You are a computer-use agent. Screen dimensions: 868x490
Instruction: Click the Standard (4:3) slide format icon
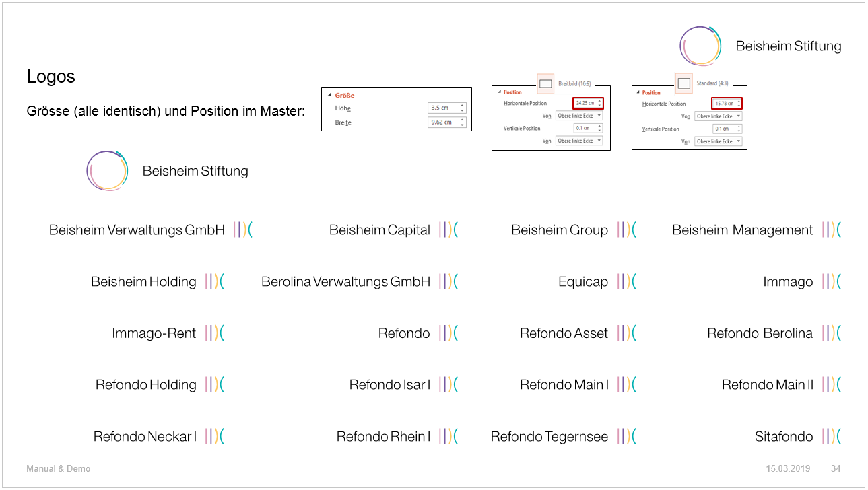pyautogui.click(x=683, y=83)
